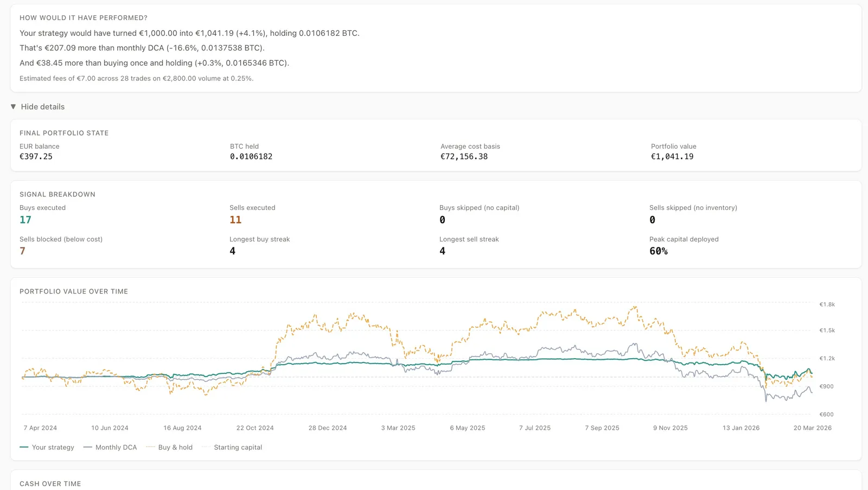
Task: Hide the Monthly DCA line via its legend entry
Action: (115, 447)
